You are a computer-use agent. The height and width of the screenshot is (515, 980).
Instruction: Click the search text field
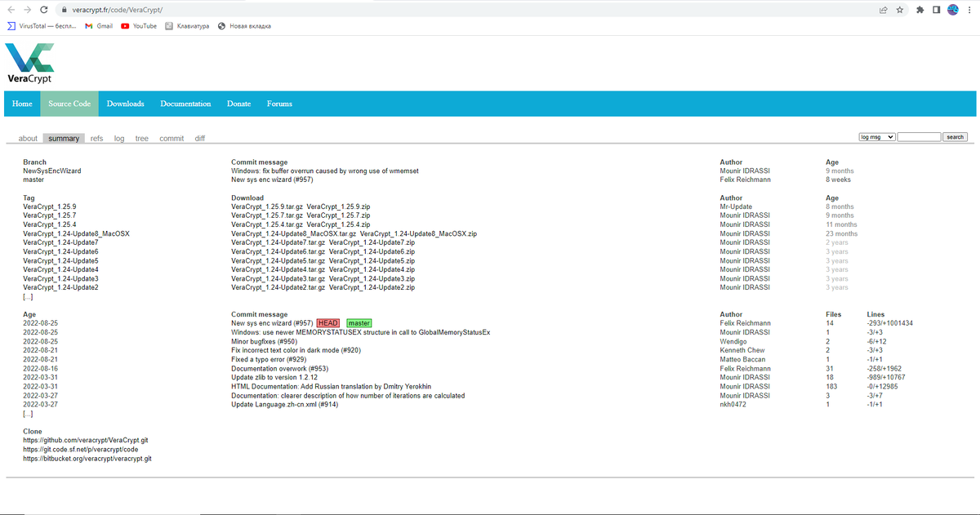919,137
